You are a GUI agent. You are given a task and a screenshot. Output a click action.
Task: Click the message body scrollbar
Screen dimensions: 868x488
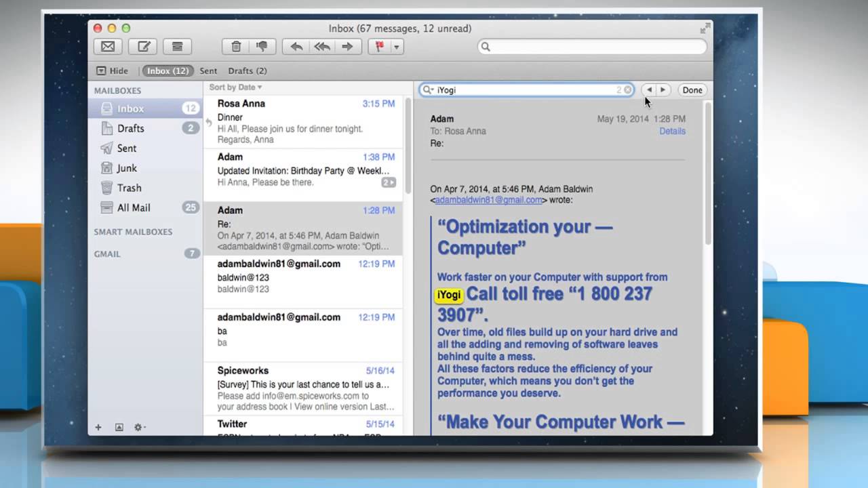click(x=709, y=174)
